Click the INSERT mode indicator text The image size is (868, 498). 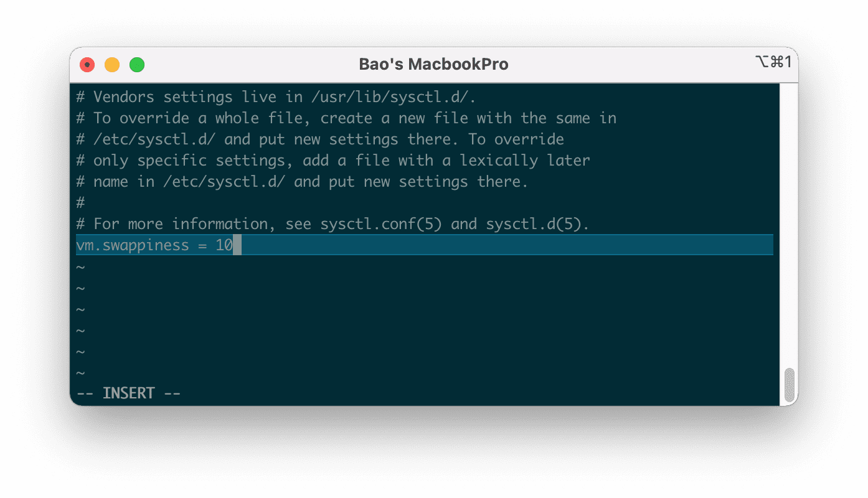coord(129,392)
